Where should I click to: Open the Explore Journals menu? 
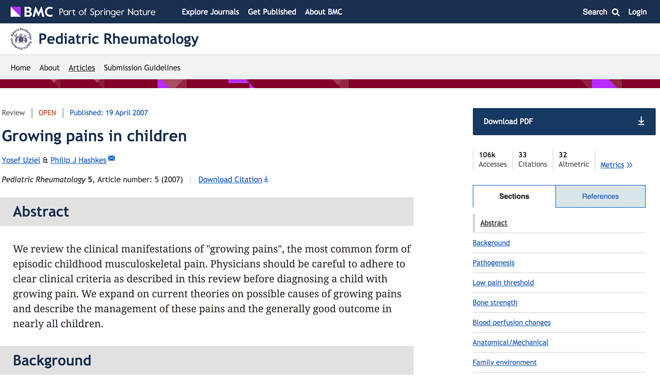pos(210,12)
